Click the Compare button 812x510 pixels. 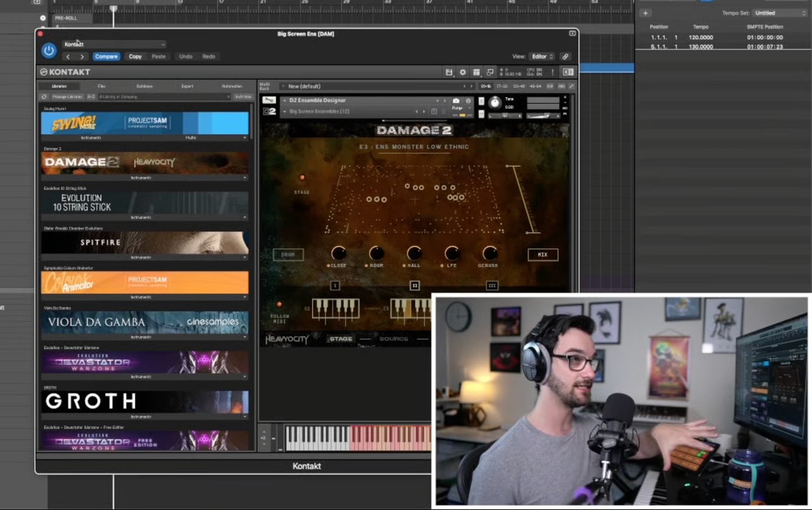pos(106,57)
